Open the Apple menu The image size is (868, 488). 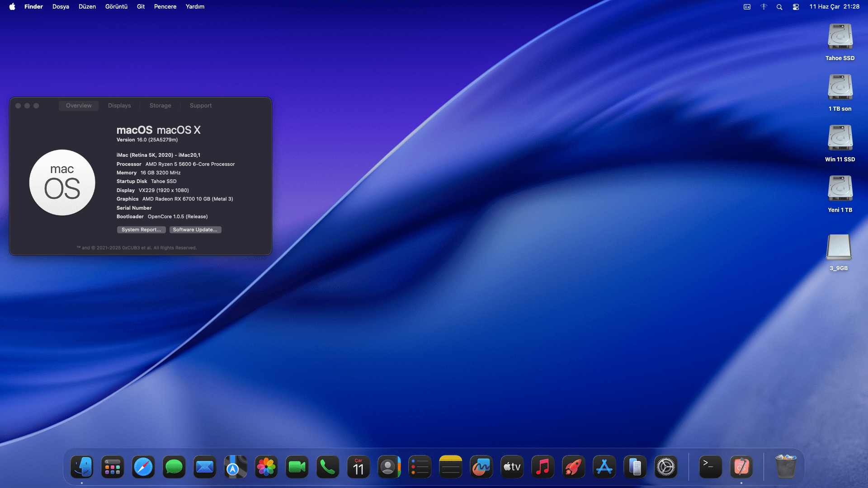12,7
